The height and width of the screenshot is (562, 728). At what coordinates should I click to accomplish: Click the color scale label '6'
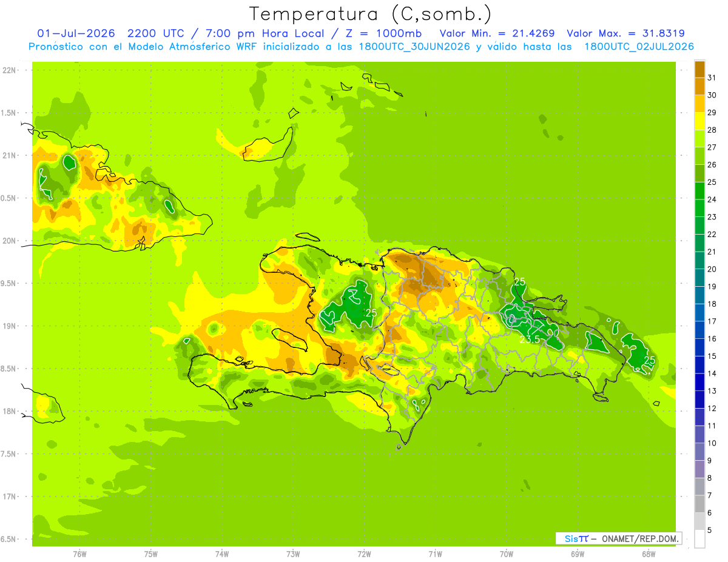[710, 513]
